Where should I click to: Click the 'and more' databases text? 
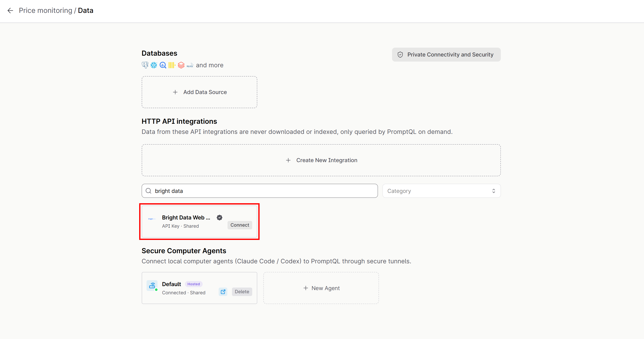click(209, 65)
